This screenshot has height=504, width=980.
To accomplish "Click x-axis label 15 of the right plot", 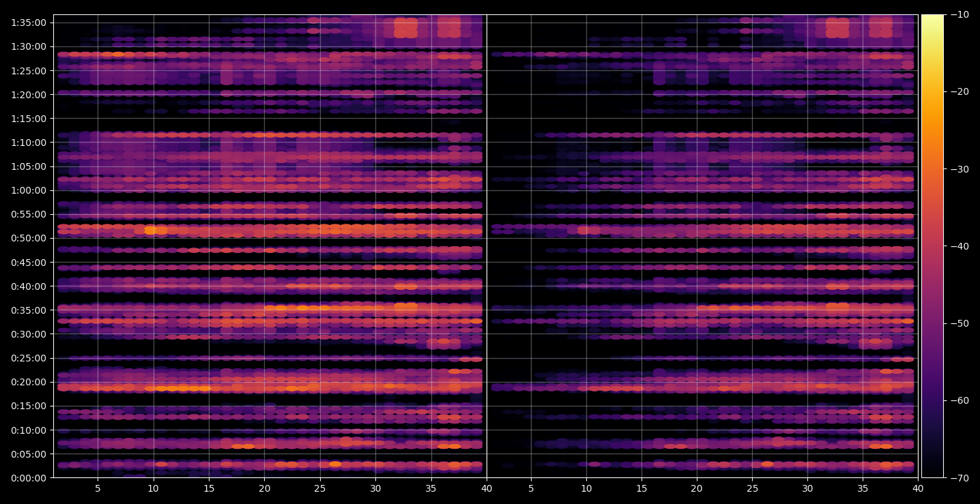I will pos(642,488).
